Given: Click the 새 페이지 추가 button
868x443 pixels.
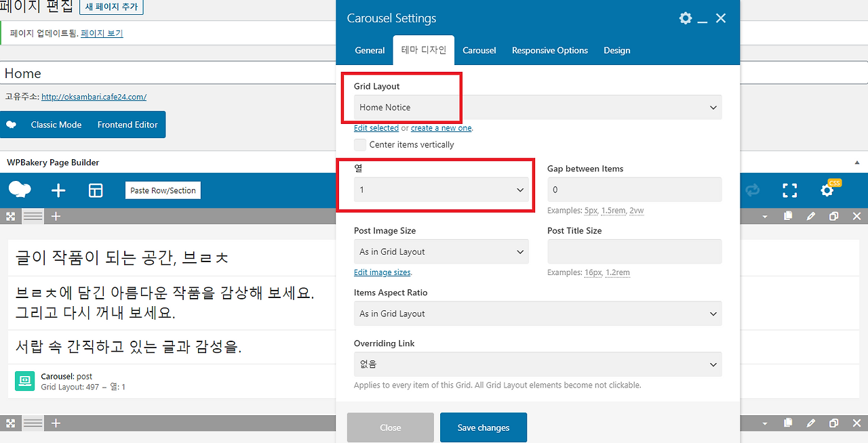Looking at the screenshot, I should click(111, 7).
